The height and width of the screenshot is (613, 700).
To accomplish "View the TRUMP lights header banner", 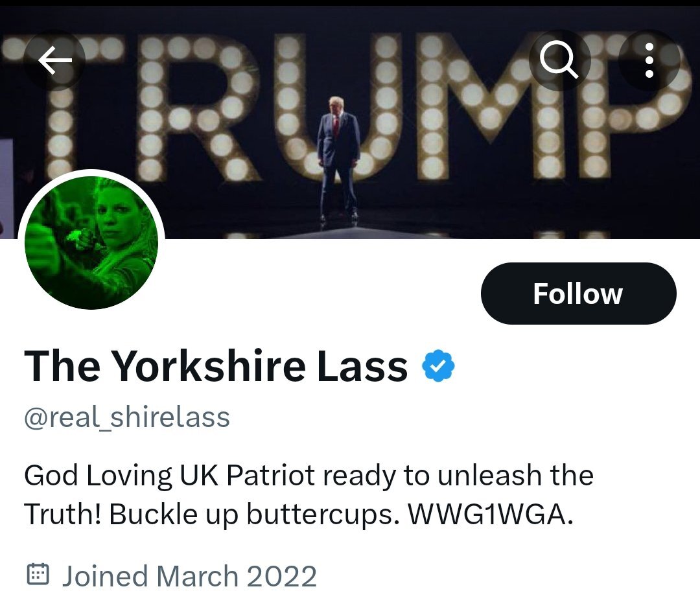I will (350, 122).
